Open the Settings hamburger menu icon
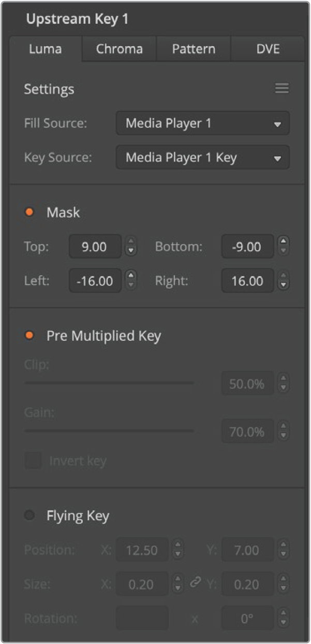The image size is (311, 644). click(282, 89)
